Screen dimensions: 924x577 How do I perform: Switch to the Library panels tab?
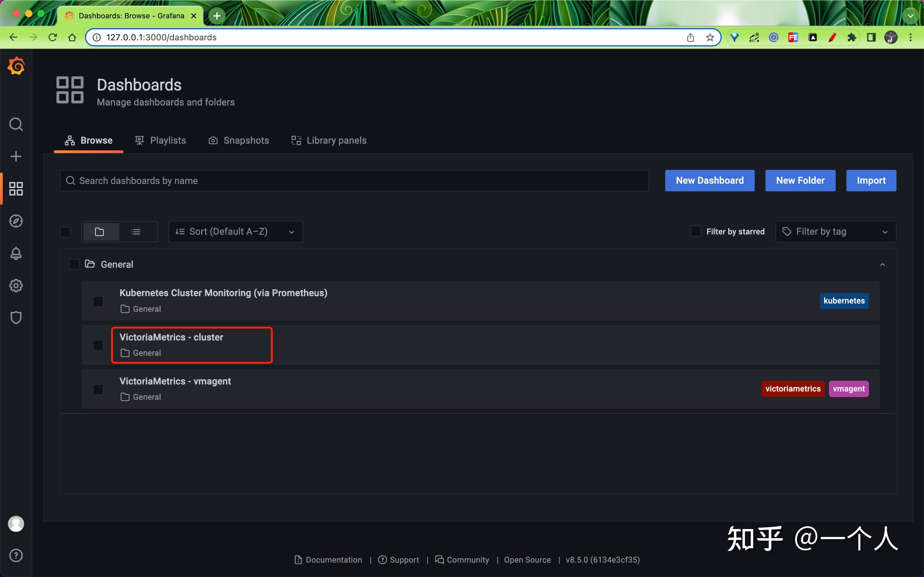[328, 141]
